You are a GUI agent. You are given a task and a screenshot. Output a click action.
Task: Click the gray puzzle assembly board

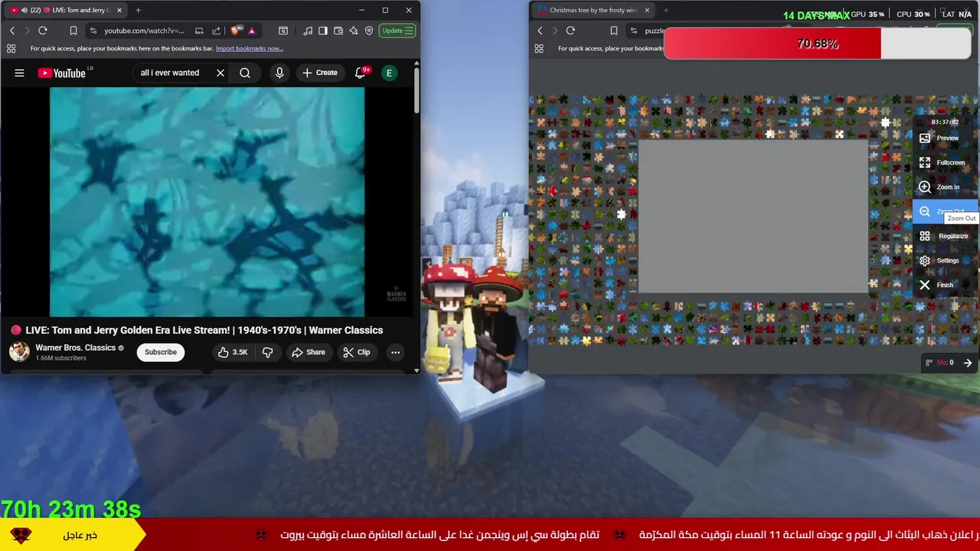pos(753,217)
